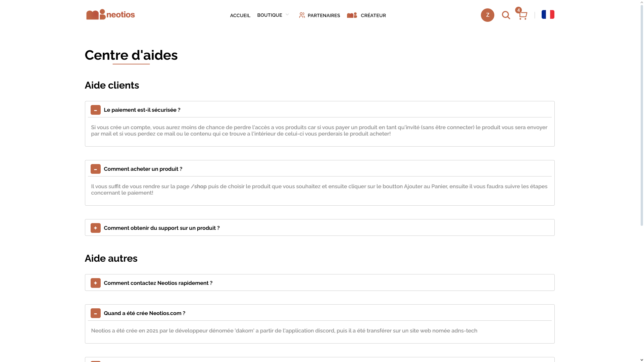Click the Z user avatar
The image size is (644, 362).
coord(487,15)
